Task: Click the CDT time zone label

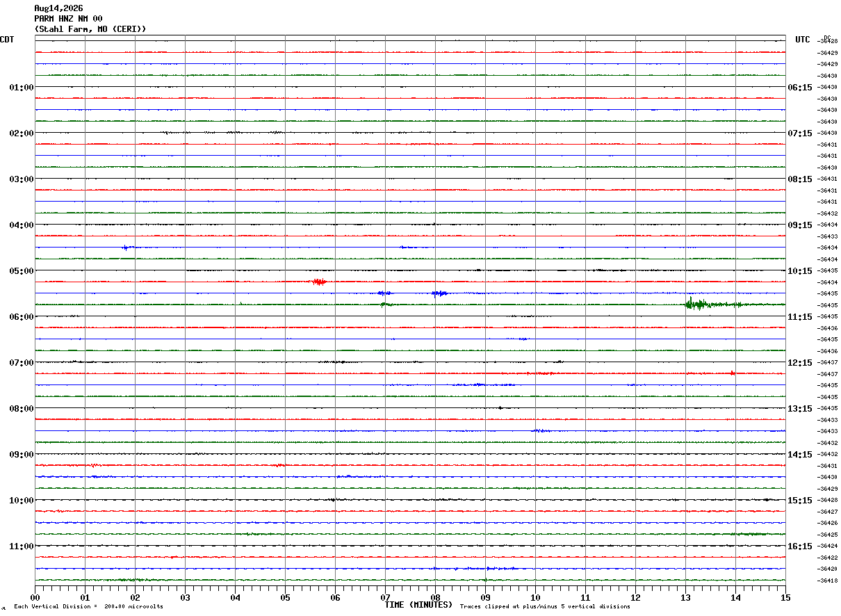Action: point(7,40)
